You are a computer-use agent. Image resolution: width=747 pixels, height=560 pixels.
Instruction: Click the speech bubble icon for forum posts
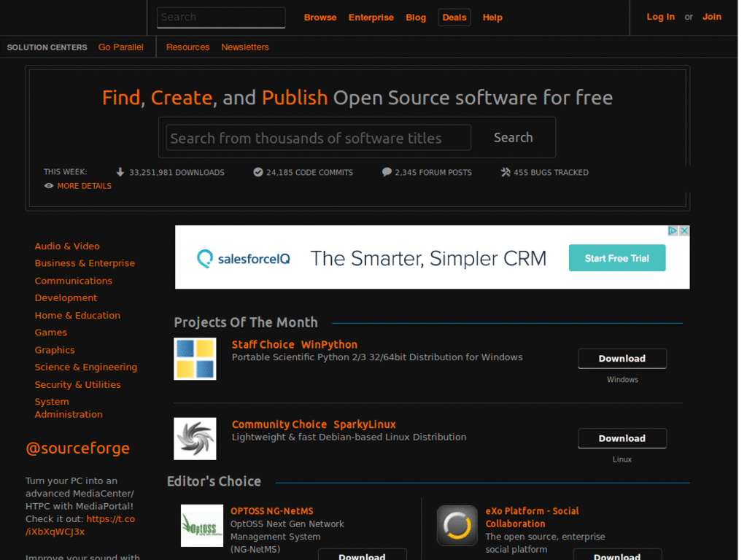(386, 172)
